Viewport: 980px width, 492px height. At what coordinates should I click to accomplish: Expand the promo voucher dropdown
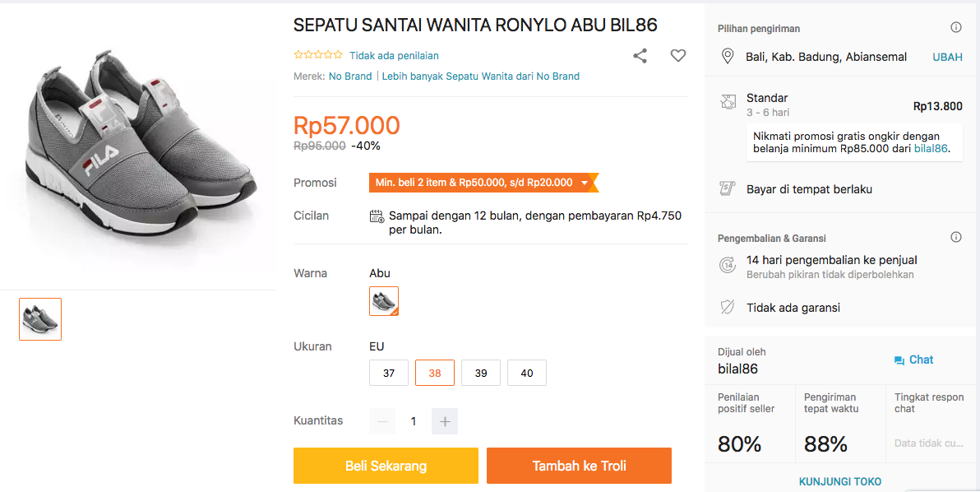[x=585, y=183]
